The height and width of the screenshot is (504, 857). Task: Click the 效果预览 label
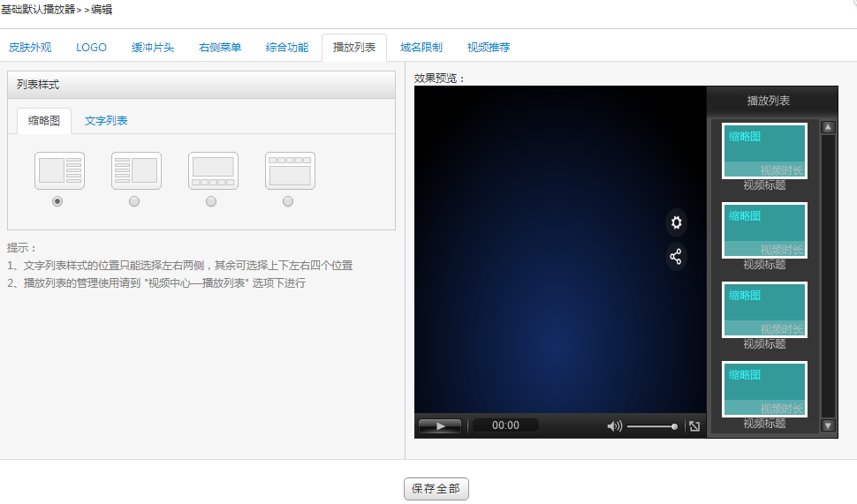(x=439, y=78)
